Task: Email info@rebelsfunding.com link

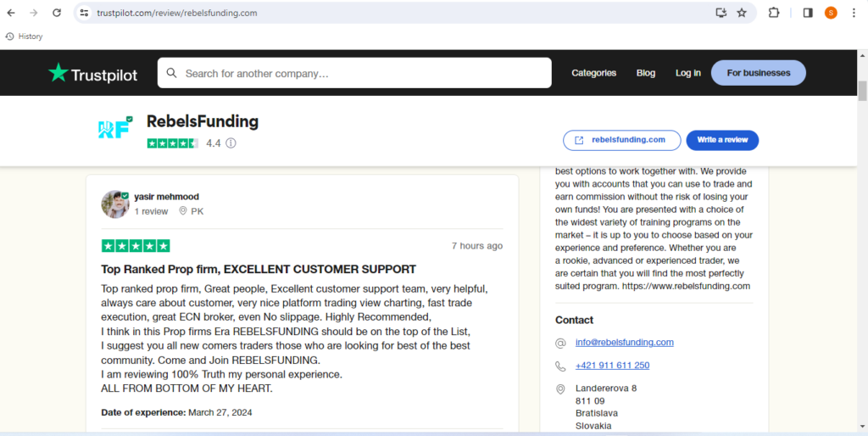Action: 625,343
